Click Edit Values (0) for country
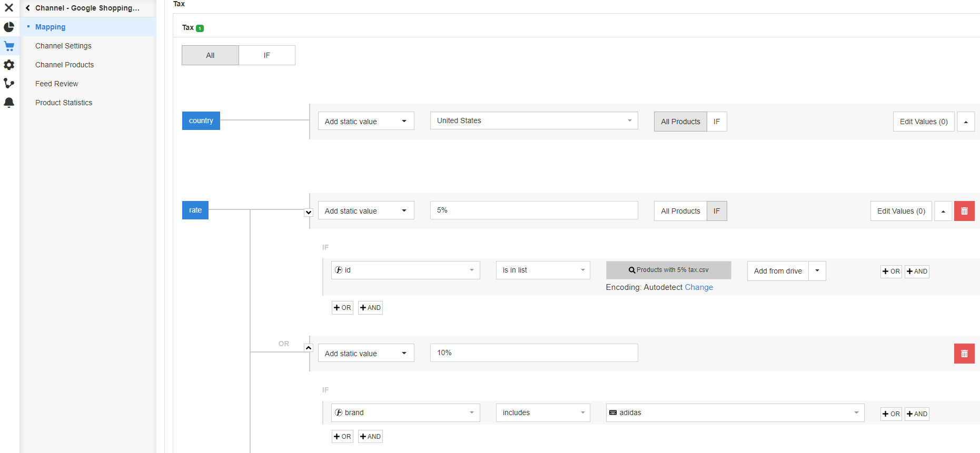 [923, 122]
